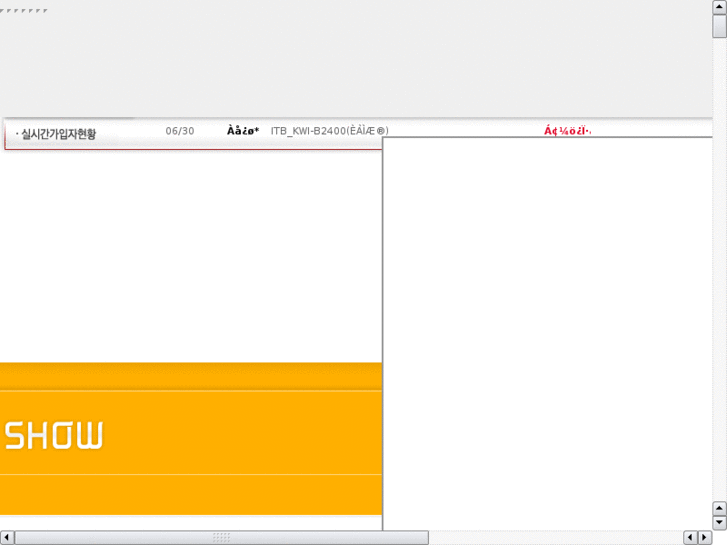Click the up arrow directly above the vertical scrollbar's down arrow
727x545 pixels.
(719, 508)
